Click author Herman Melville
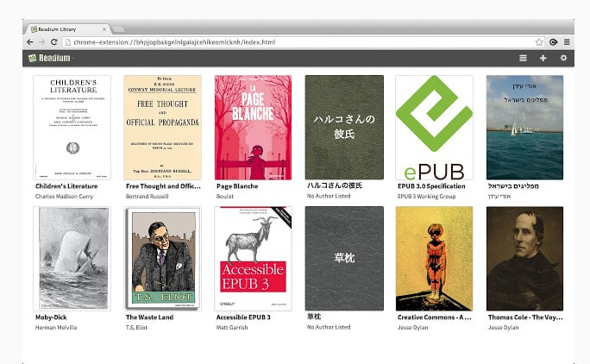 click(x=56, y=328)
